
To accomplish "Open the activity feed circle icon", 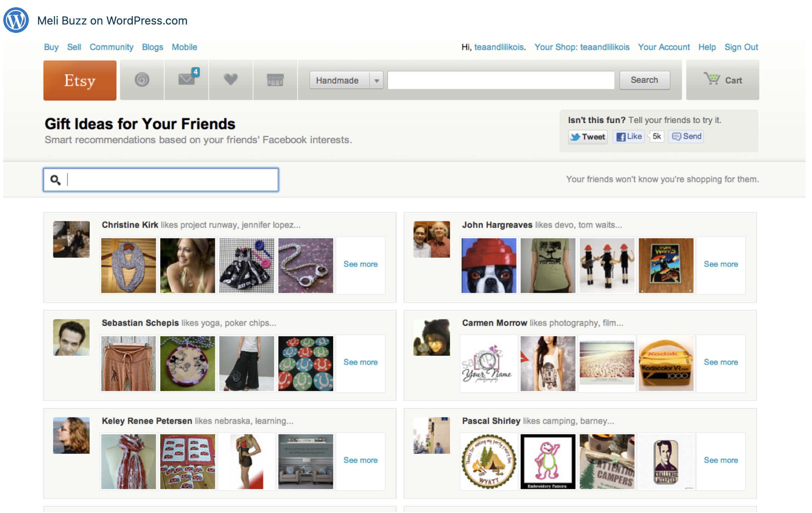I will pos(142,80).
